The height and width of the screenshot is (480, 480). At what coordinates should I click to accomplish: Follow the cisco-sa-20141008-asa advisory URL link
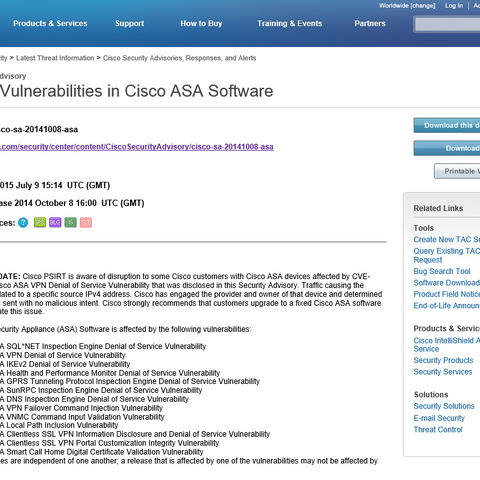tap(137, 147)
